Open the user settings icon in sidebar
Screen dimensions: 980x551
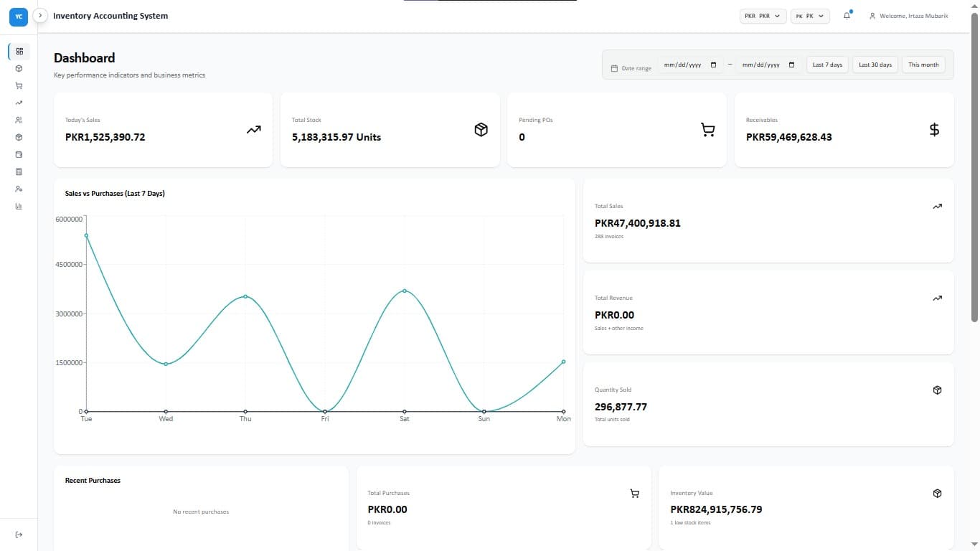[19, 189]
